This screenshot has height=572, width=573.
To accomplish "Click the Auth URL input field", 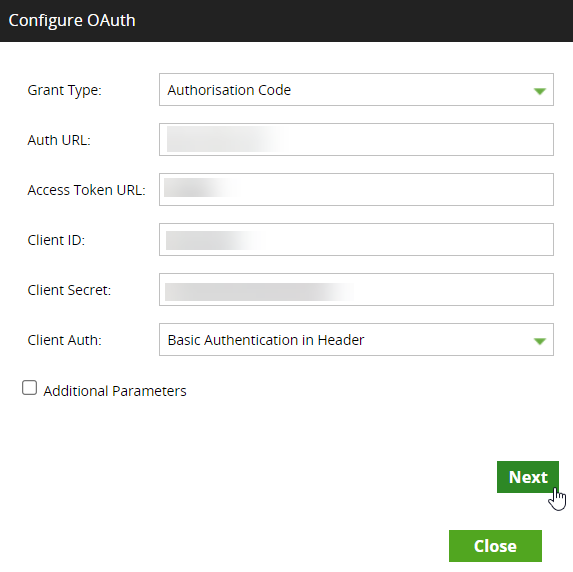I will [x=356, y=140].
